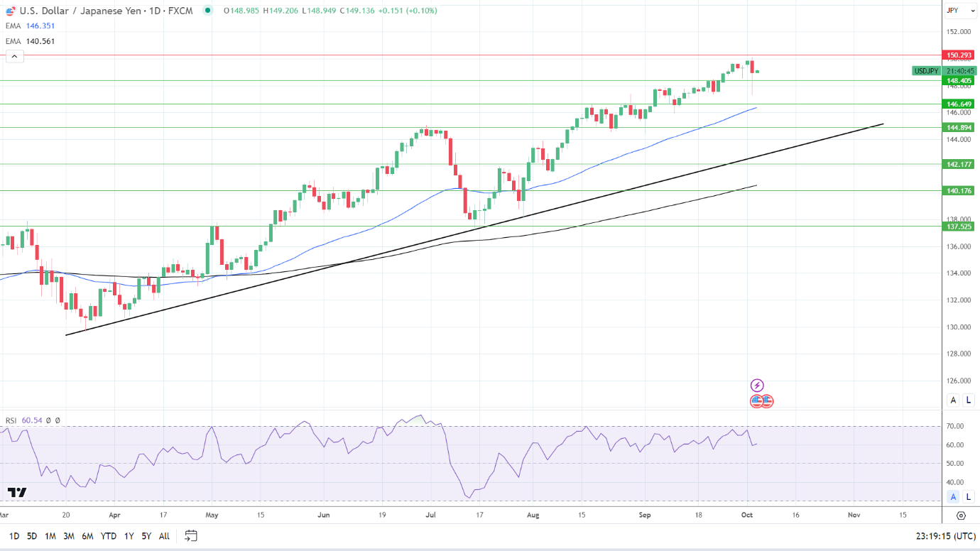Click the USDJPY price scale label
Screen dimensions: 980x551
click(x=926, y=71)
